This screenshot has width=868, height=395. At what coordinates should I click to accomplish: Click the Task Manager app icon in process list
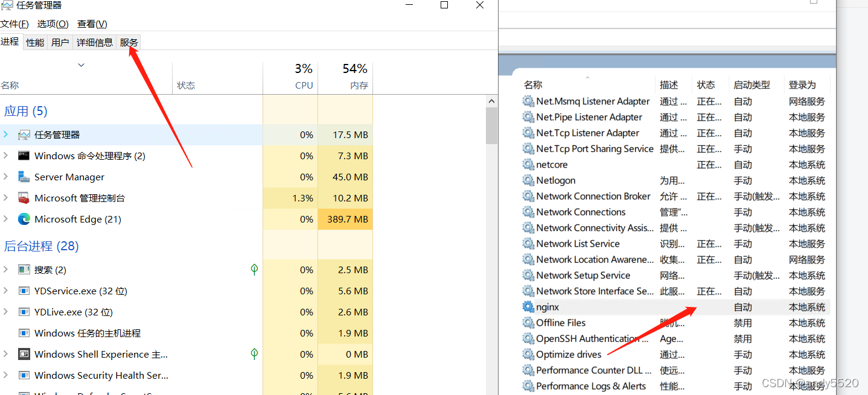click(x=24, y=135)
